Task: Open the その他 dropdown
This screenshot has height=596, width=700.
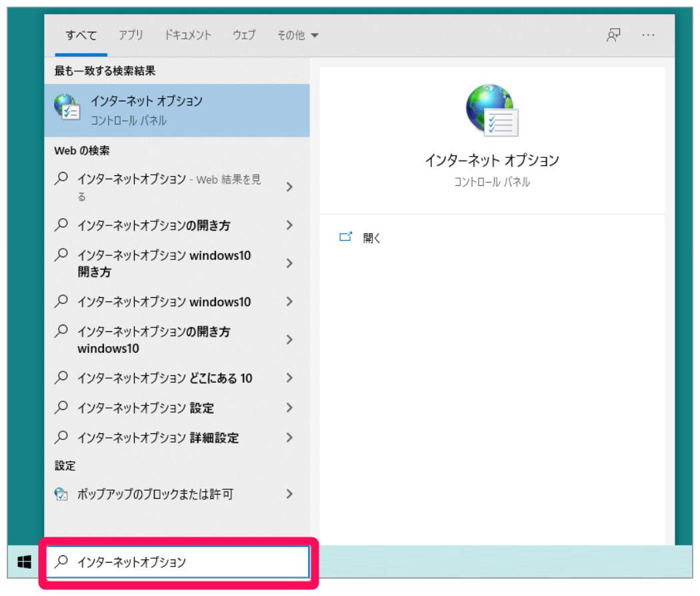Action: [298, 35]
